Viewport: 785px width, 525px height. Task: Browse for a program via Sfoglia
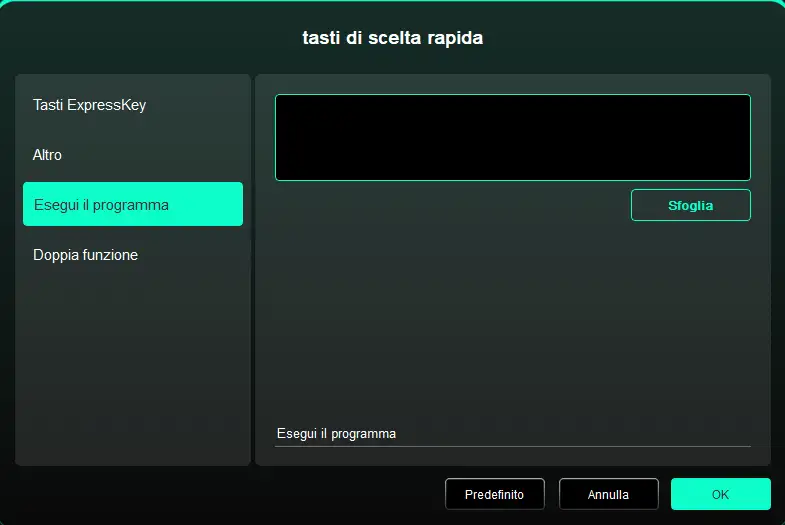pyautogui.click(x=690, y=205)
